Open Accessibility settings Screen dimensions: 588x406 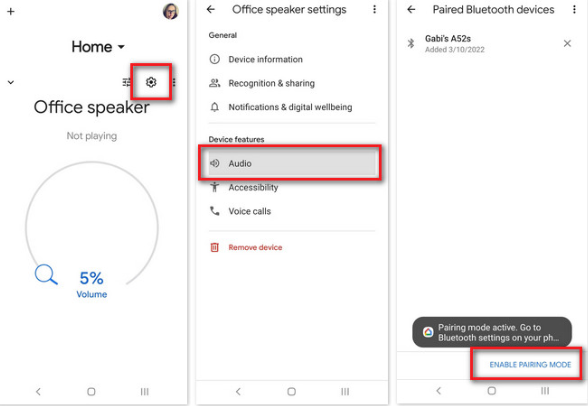tap(292, 187)
